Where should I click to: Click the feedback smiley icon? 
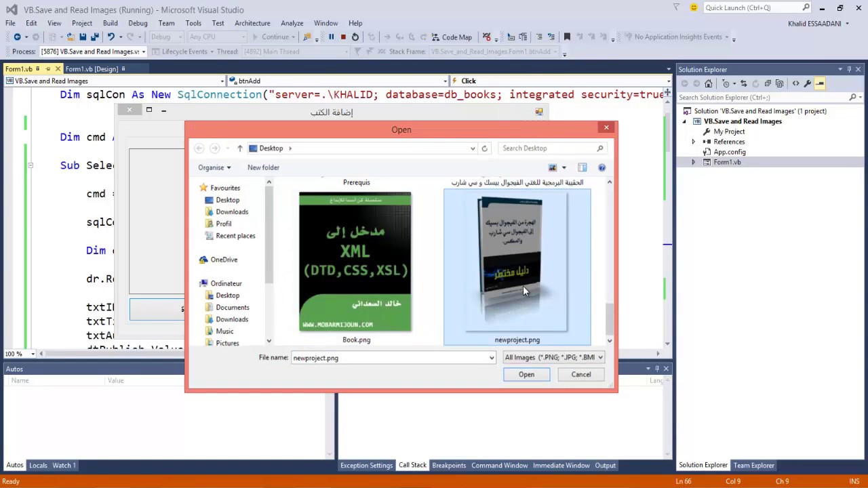[694, 7]
